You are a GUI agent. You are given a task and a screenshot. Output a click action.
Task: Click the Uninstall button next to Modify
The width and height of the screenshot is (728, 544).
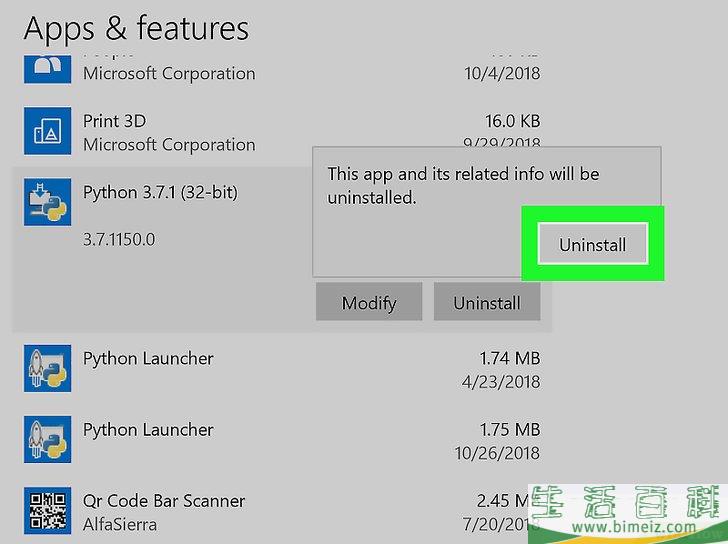tap(487, 302)
